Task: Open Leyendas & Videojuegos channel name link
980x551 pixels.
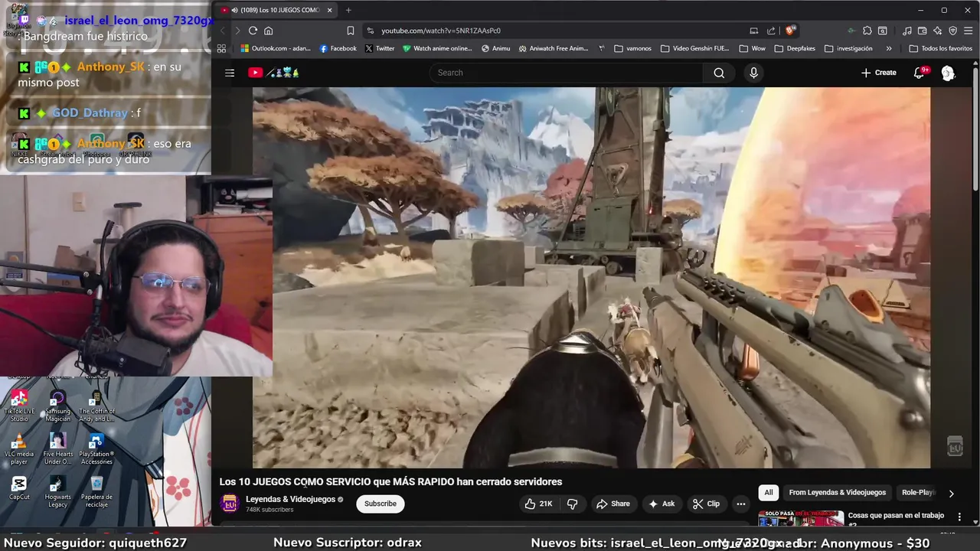Action: coord(290,499)
